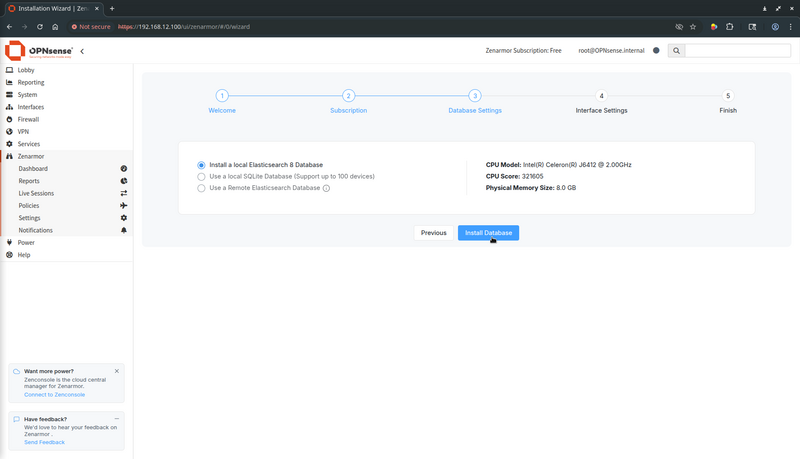Viewport: 800px width, 459px height.
Task: Click Remote Elasticsearch info icon
Action: (327, 188)
